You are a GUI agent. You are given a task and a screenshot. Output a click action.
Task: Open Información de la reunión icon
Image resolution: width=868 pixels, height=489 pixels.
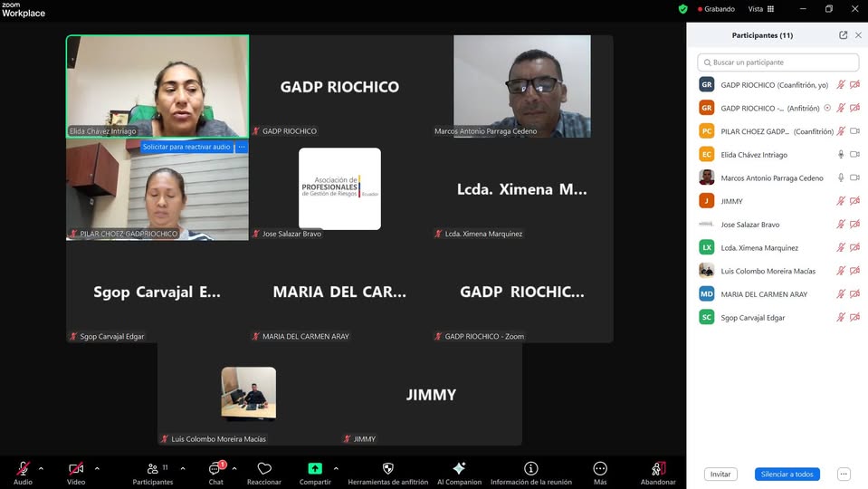(530, 469)
